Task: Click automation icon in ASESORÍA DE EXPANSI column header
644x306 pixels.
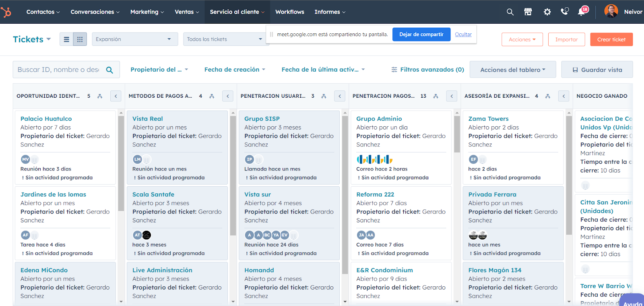Action: pos(547,96)
